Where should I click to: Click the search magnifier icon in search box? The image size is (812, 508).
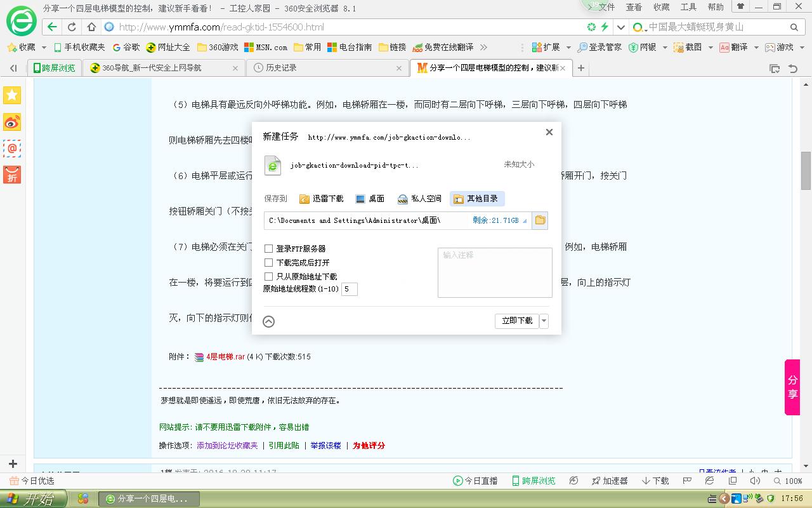click(x=794, y=27)
